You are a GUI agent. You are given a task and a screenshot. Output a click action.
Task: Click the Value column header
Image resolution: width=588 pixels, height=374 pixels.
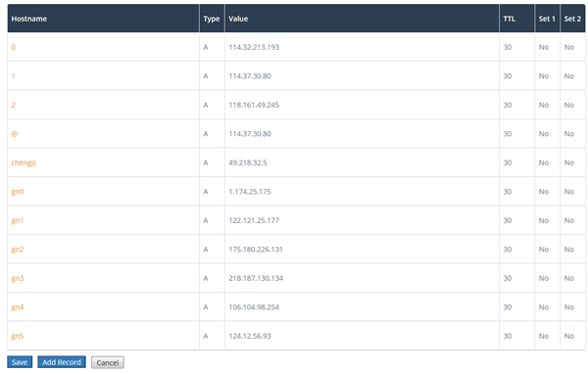238,19
